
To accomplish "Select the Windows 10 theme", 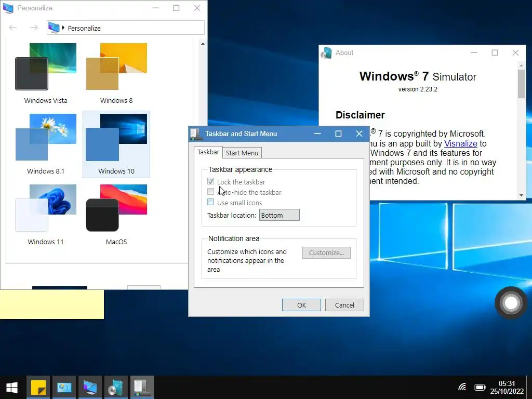I will tap(116, 144).
